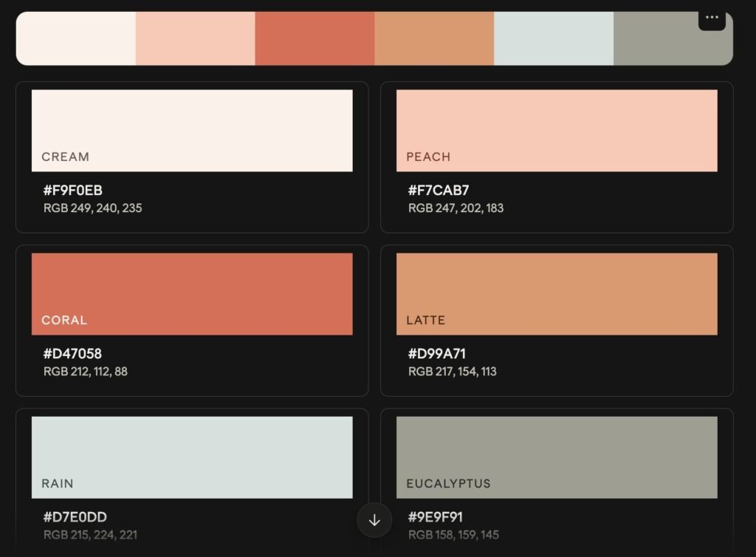Click the hex code #9E9F91

pos(436,517)
